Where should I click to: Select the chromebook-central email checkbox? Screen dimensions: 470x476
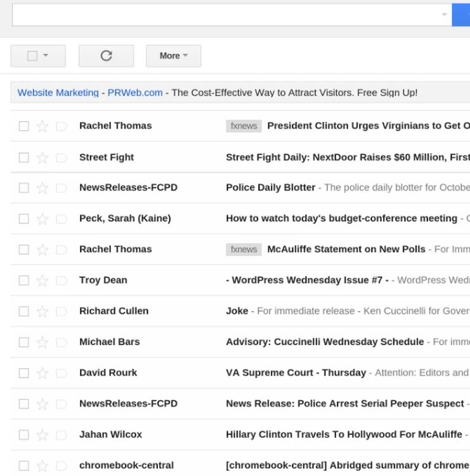point(24,466)
